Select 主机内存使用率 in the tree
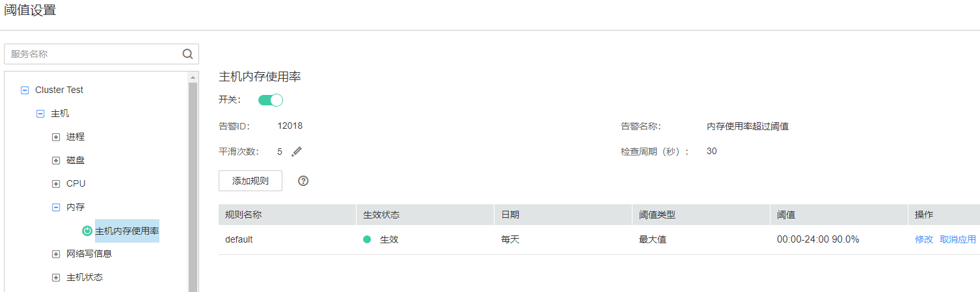Image resolution: width=980 pixels, height=292 pixels. tap(127, 231)
